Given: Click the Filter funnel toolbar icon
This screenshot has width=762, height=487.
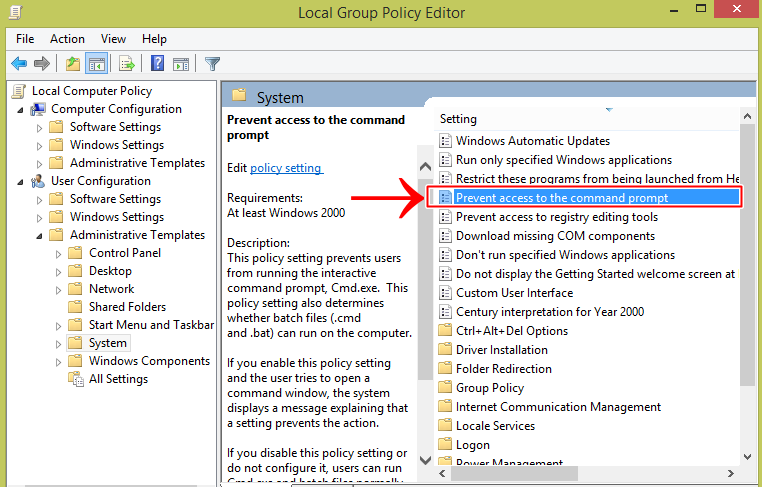Looking at the screenshot, I should tap(212, 64).
